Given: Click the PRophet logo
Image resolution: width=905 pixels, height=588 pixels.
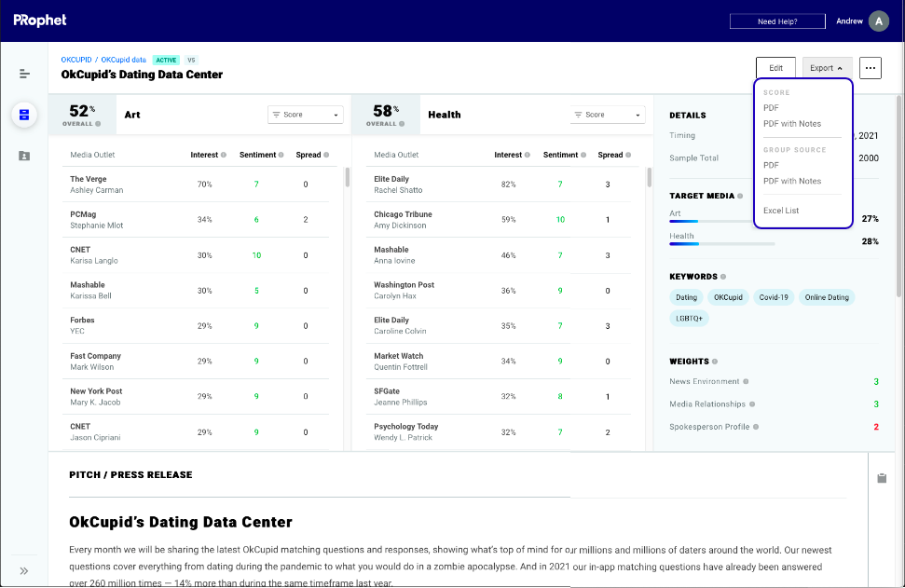Looking at the screenshot, I should click(40, 21).
